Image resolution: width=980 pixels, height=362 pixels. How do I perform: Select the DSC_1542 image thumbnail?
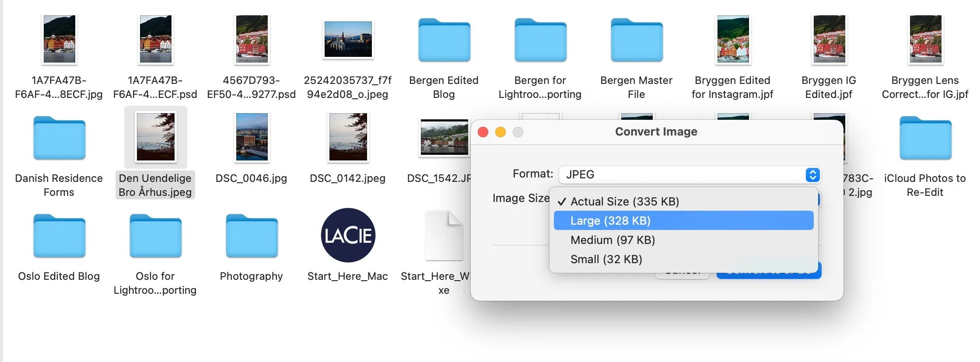444,137
